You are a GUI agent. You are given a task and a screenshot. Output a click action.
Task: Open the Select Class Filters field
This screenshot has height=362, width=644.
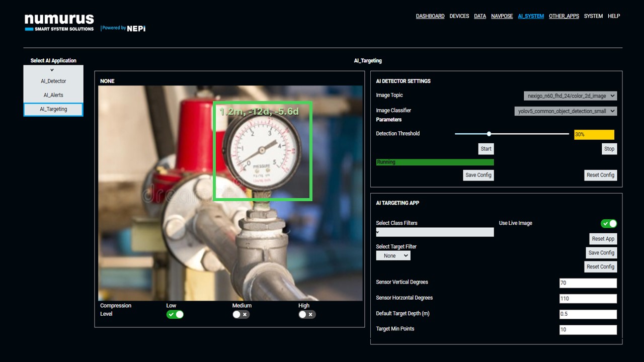[x=435, y=232]
